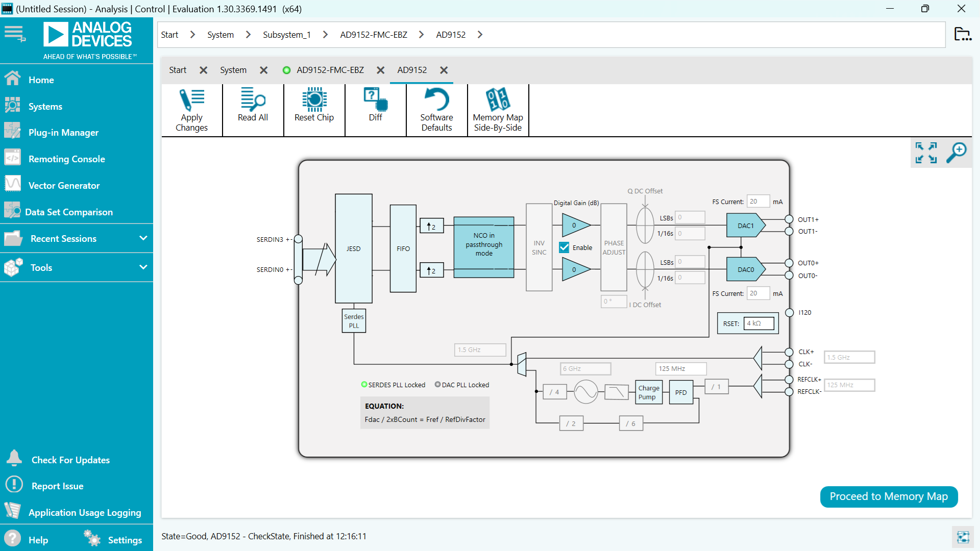Switch to the AD9152-FMC-EBZ tab
This screenshot has width=980, height=551.
point(330,70)
